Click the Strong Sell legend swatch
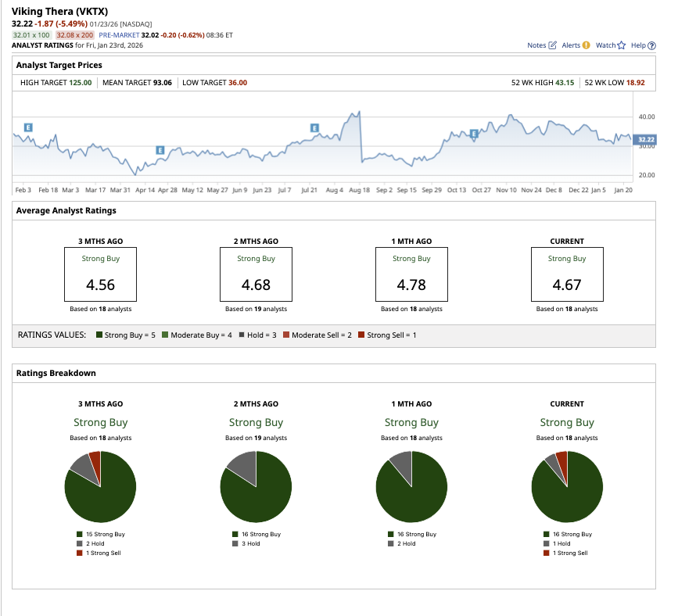696x616 pixels. click(361, 335)
